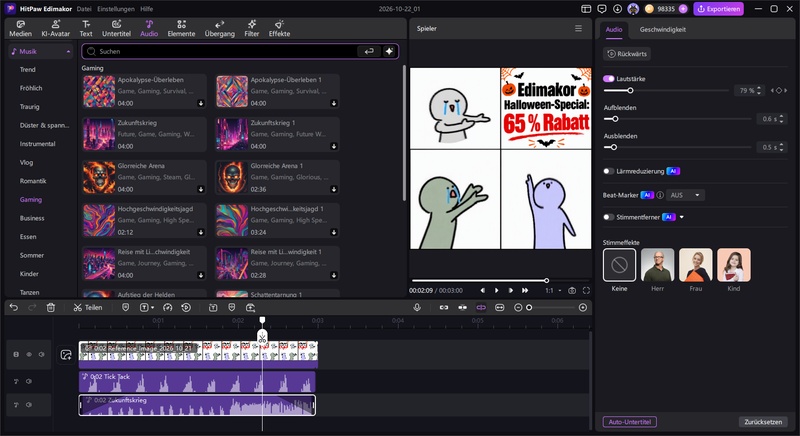Click the zoom-out minus icon on timeline
This screenshot has width=800, height=436.
click(518, 307)
